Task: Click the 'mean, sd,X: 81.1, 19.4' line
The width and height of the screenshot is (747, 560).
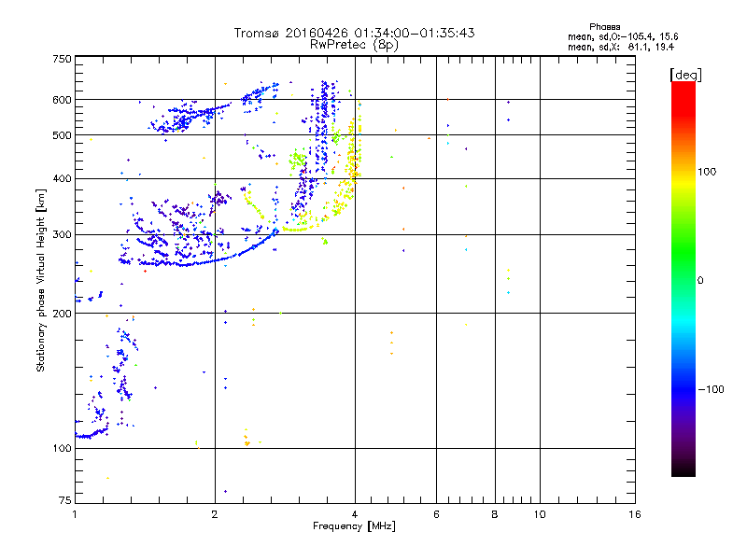Action: click(621, 47)
